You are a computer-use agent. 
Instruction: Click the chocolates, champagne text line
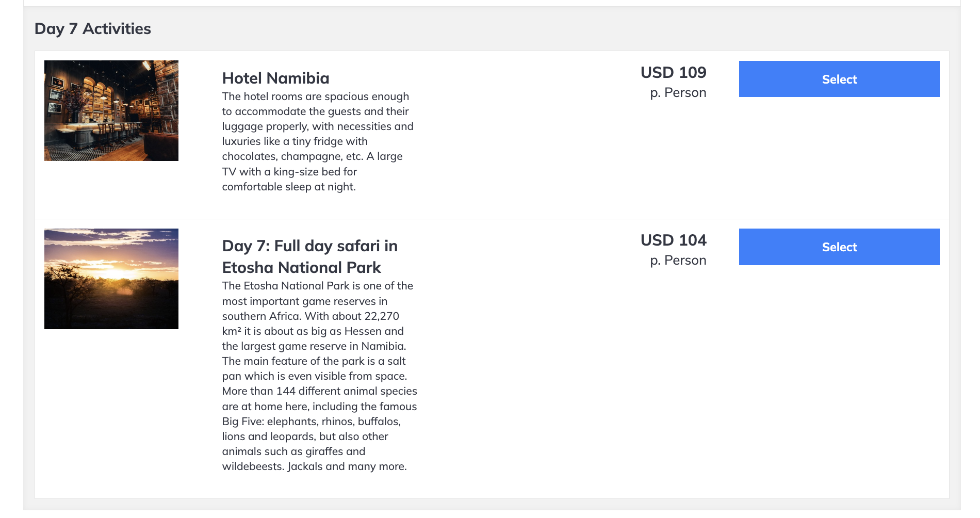point(312,156)
